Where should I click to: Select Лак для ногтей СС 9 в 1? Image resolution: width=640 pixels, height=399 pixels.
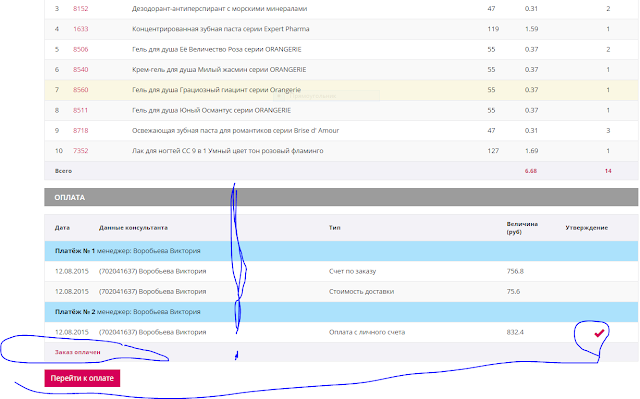pyautogui.click(x=228, y=151)
